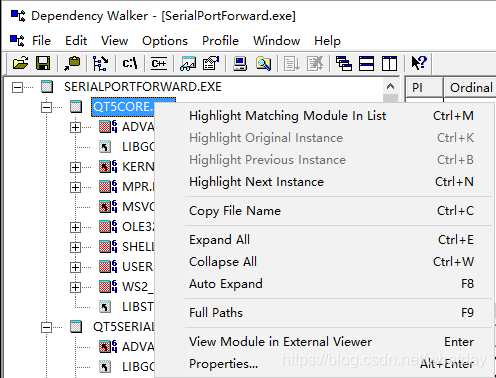Click the Ordinal column header
Screen dimensions: 496x378
click(470, 87)
